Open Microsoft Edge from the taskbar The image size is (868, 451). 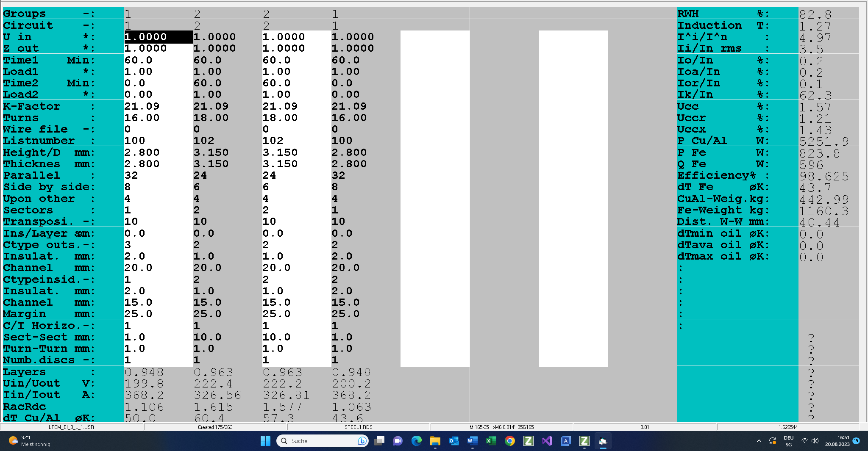417,441
